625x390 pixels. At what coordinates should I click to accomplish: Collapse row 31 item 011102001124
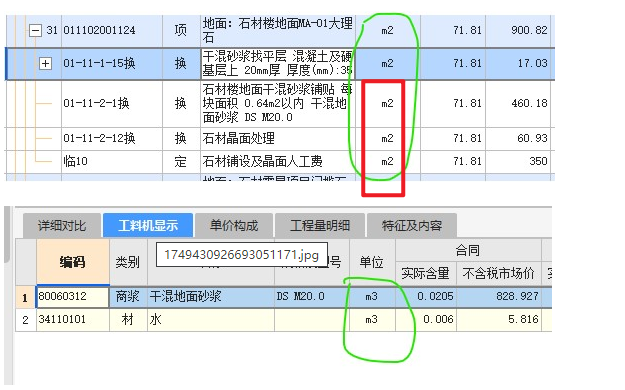pyautogui.click(x=35, y=30)
